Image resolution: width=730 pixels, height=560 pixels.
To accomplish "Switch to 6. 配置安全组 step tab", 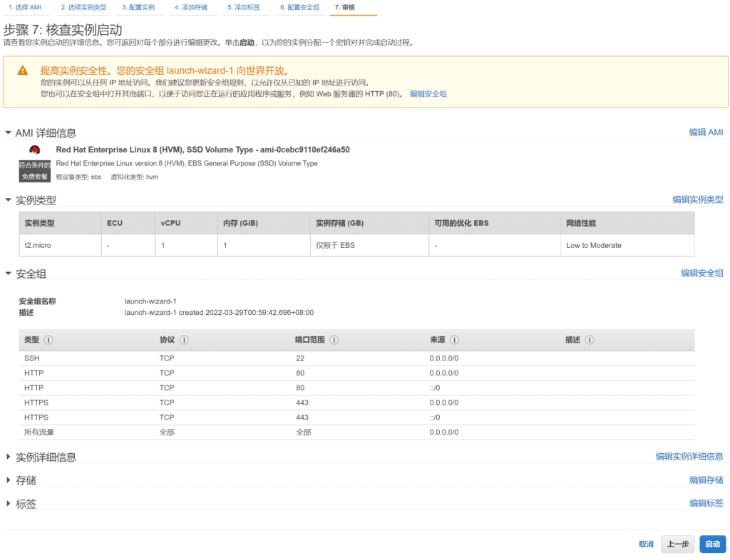I will [x=300, y=7].
